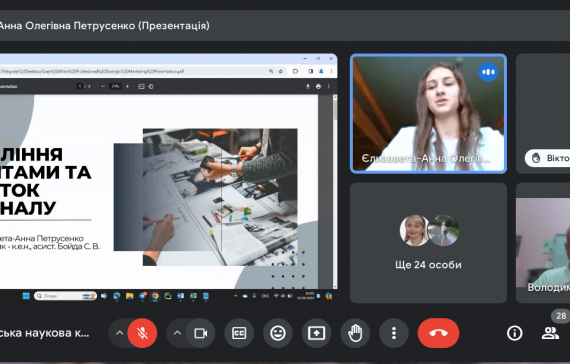Show the participants people icon
570x364 pixels.
pyautogui.click(x=550, y=333)
